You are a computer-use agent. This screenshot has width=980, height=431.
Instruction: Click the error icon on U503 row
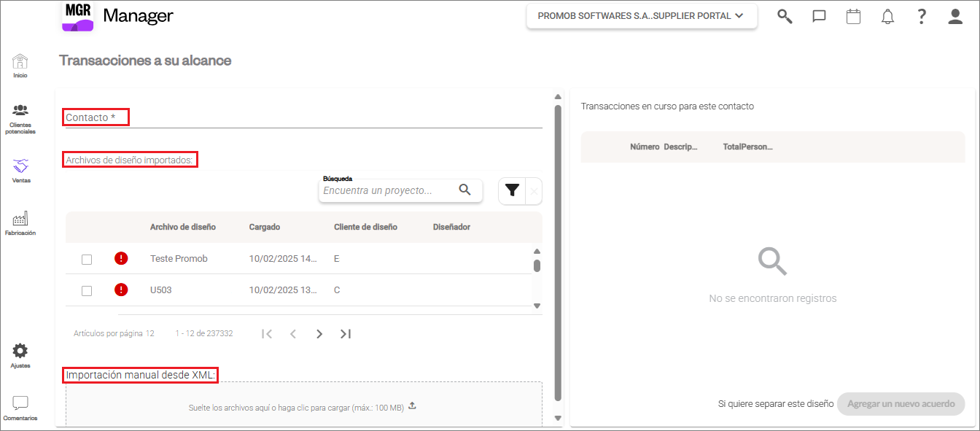121,290
